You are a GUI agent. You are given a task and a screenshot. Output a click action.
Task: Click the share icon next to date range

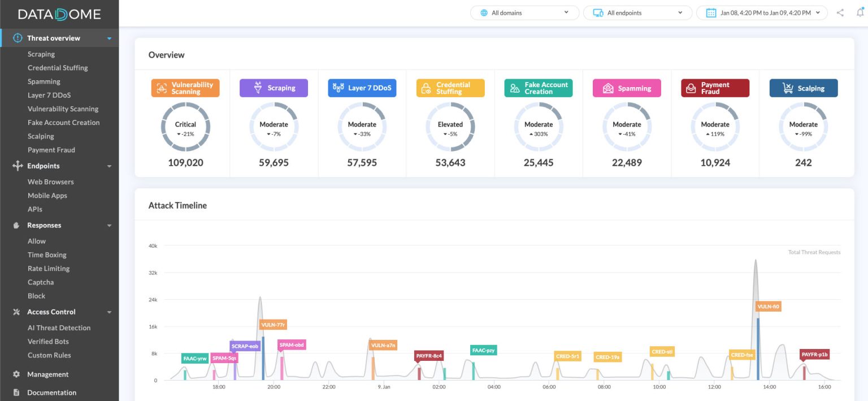[840, 12]
